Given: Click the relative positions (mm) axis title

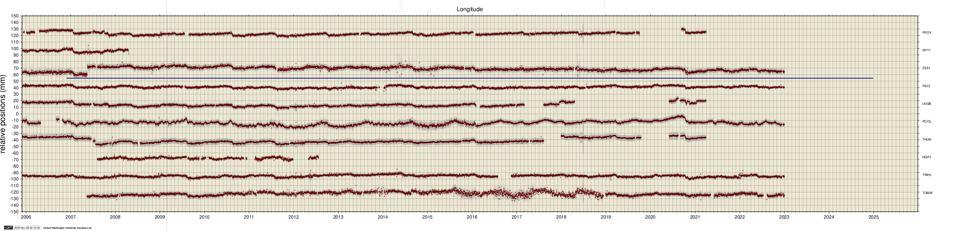Looking at the screenshot, I should coord(4,113).
